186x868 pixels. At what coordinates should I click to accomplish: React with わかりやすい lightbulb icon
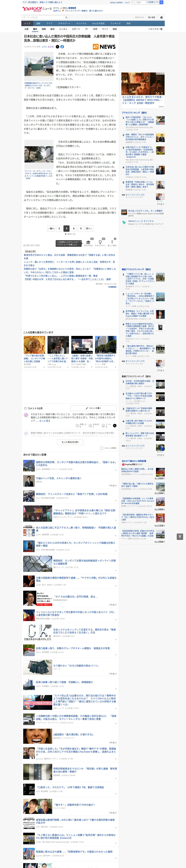pyautogui.click(x=100, y=242)
